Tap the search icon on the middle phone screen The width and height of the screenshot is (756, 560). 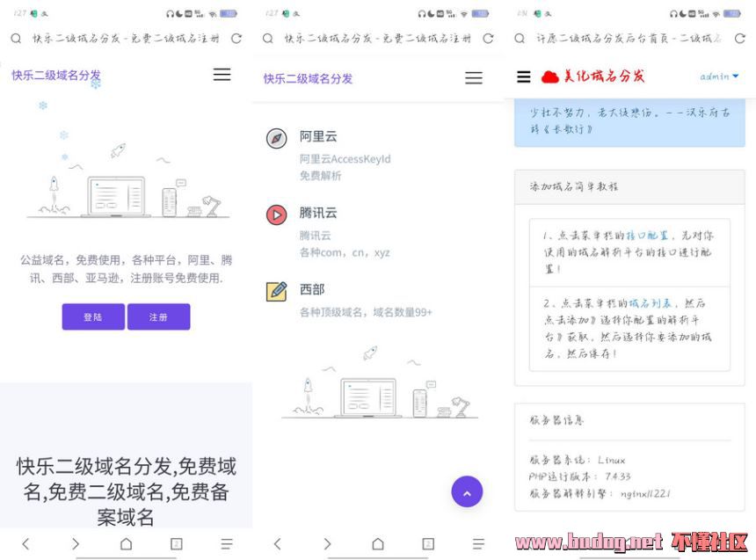[268, 39]
